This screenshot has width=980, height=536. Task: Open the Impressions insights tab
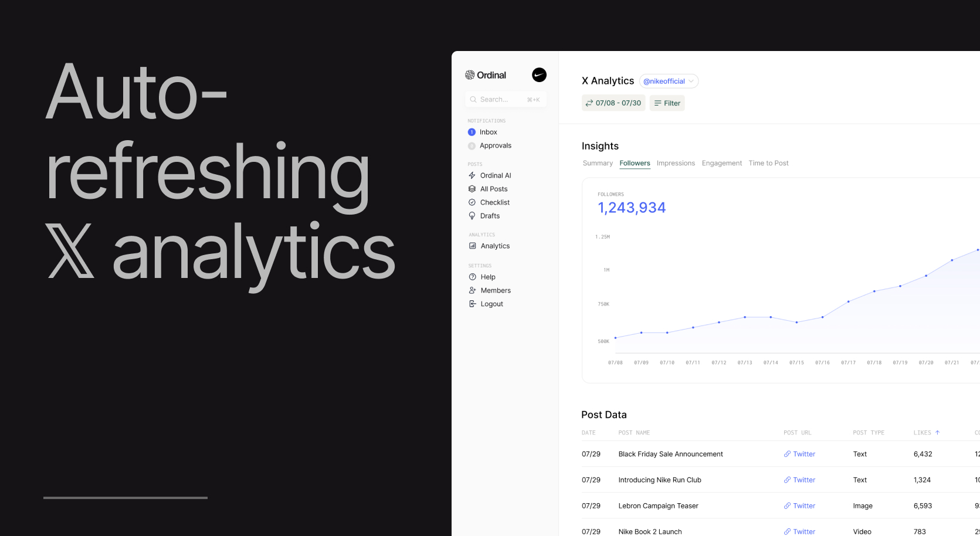tap(676, 163)
